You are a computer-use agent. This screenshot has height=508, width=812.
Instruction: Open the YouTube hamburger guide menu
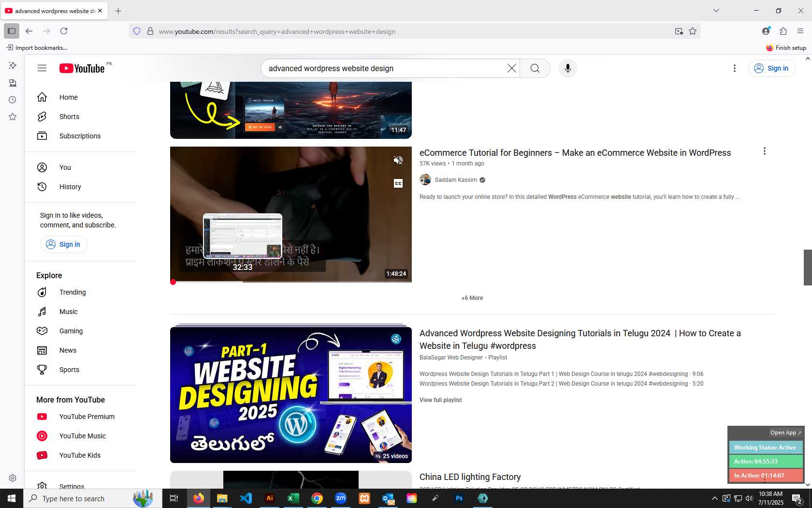tap(42, 68)
